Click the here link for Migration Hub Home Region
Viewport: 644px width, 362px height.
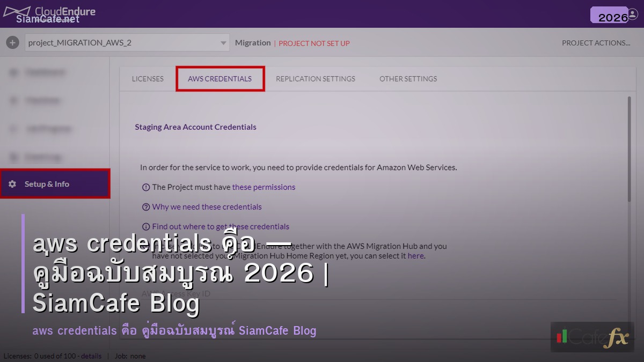416,256
